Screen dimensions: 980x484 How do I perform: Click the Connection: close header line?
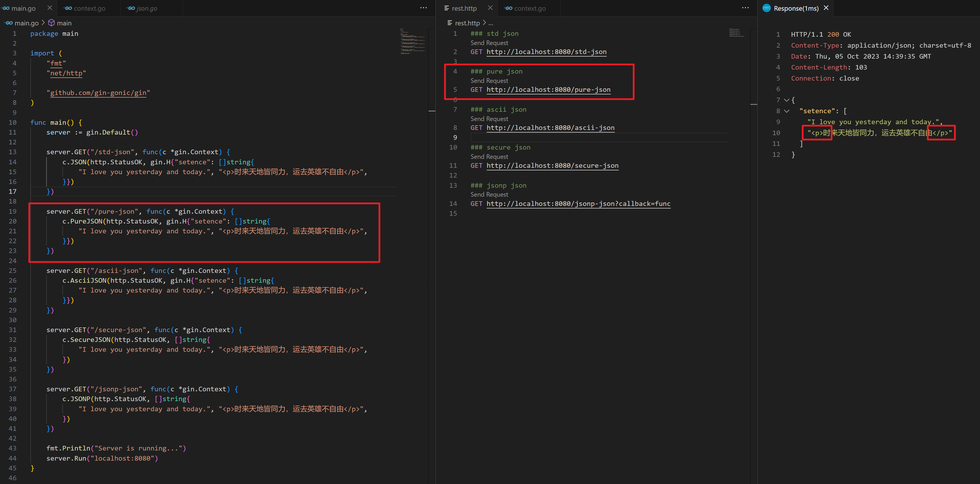[825, 78]
